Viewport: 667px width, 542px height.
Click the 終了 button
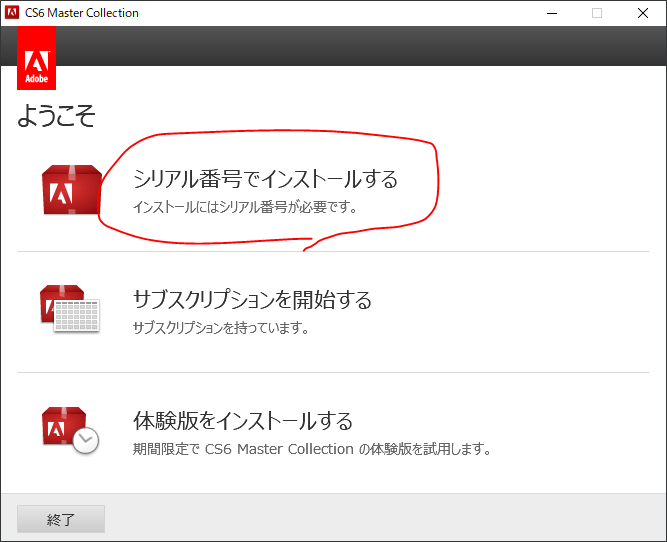[x=61, y=519]
